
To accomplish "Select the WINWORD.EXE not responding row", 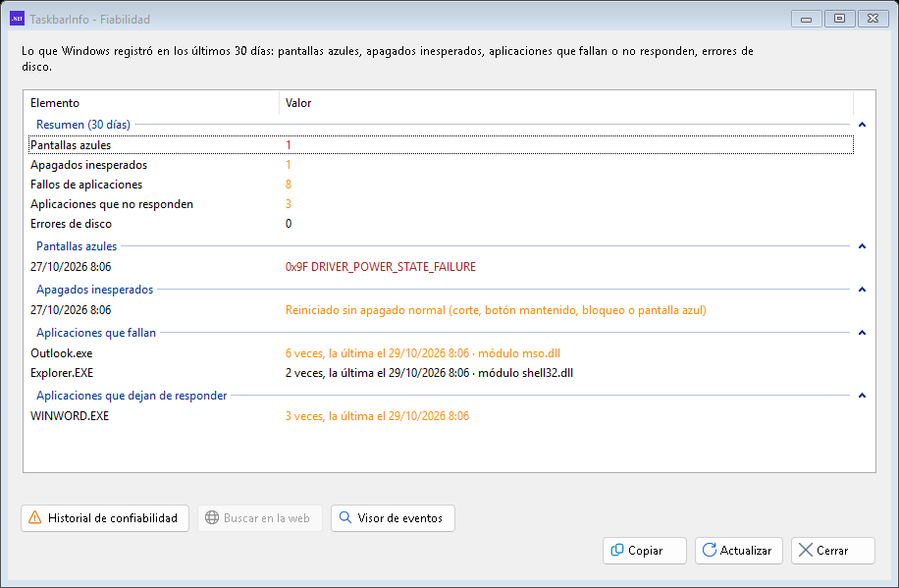I will pyautogui.click(x=441, y=416).
